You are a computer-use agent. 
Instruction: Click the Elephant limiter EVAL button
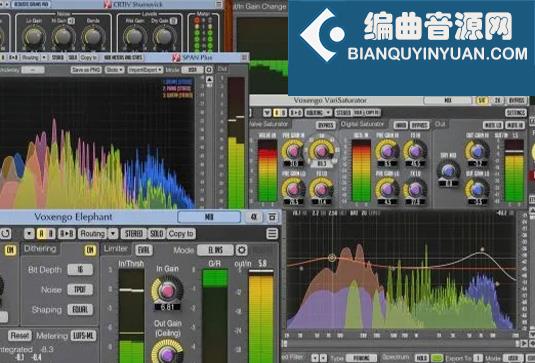pyautogui.click(x=144, y=250)
